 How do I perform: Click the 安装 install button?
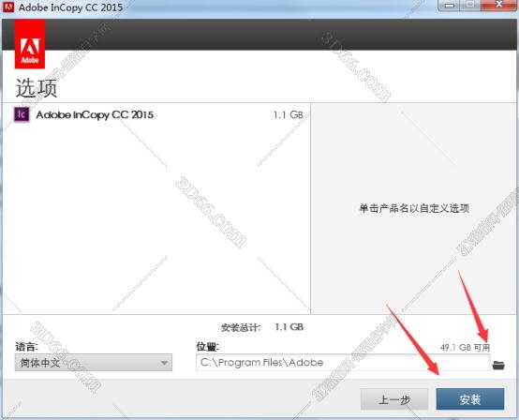coord(470,399)
